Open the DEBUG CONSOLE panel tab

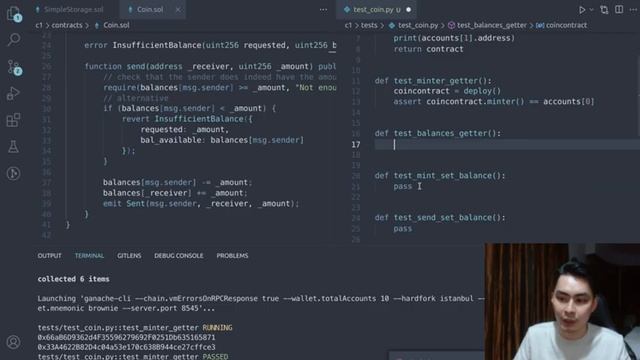point(179,256)
